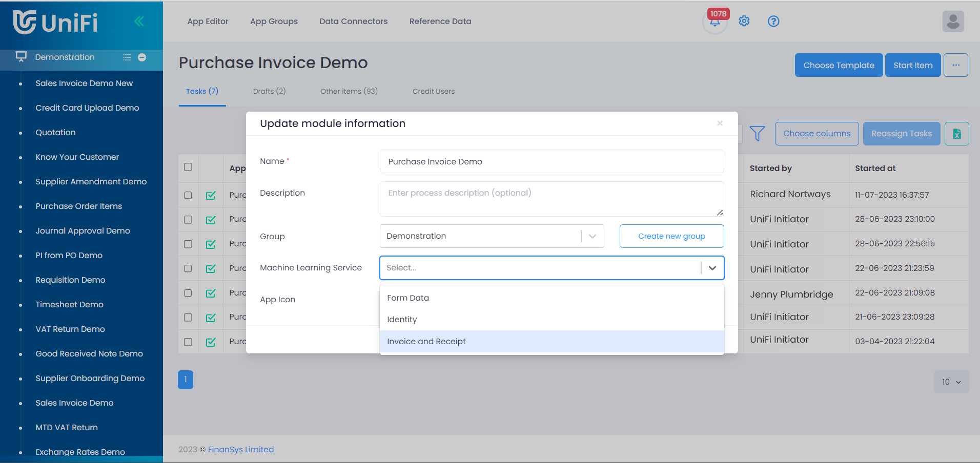Tick the select-all checkbox in table header
This screenshot has width=980, height=463.
coord(188,167)
